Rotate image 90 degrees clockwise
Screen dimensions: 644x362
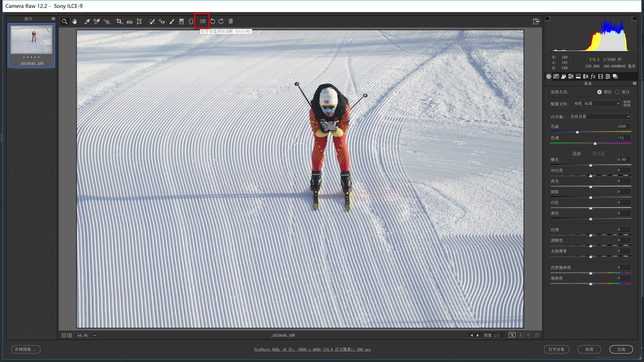[x=221, y=21]
